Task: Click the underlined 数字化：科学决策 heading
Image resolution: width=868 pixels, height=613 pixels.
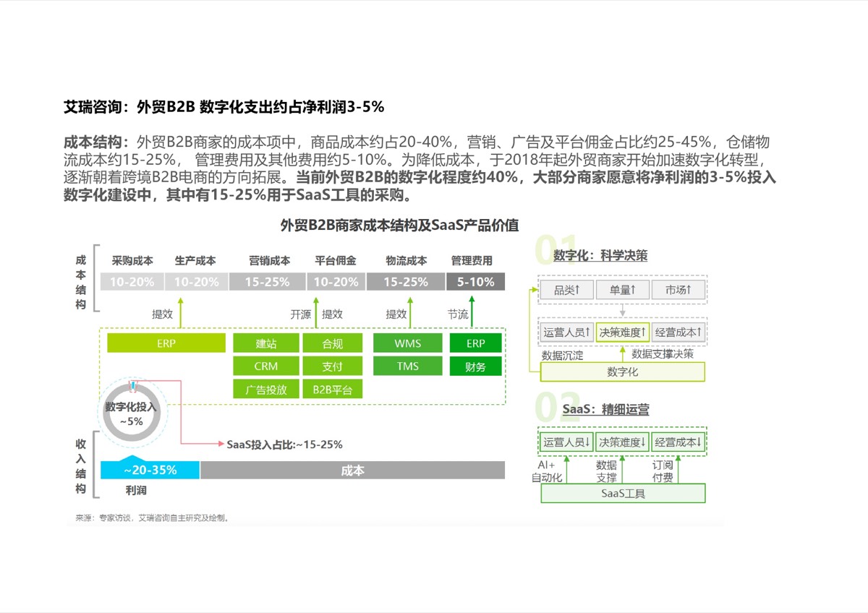Action: coord(600,255)
